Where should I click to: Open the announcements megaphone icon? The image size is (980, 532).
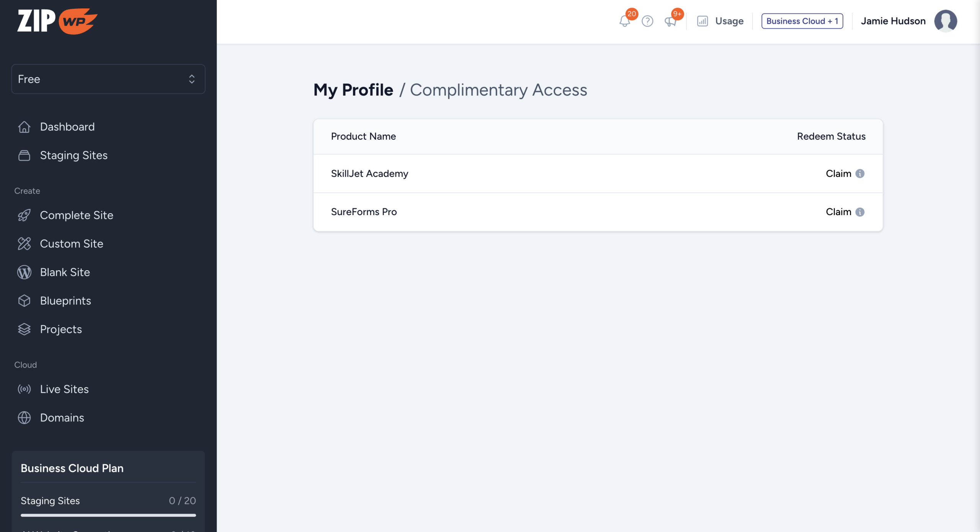click(x=670, y=21)
